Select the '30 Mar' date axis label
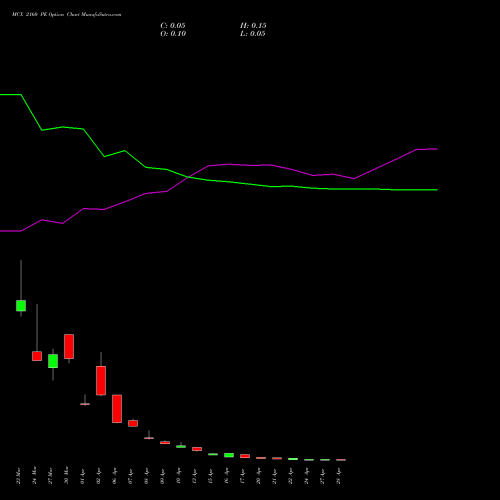This screenshot has height=500, width=500. [x=66, y=475]
